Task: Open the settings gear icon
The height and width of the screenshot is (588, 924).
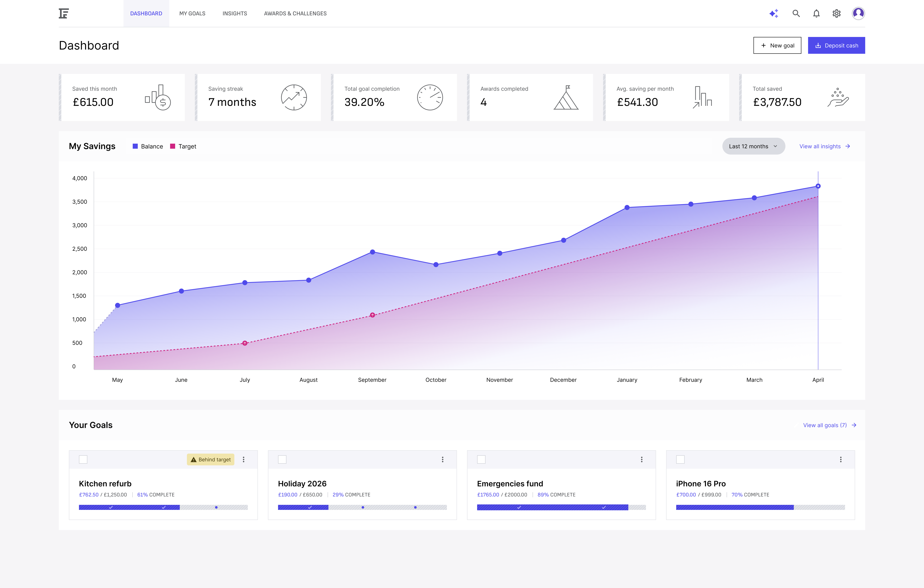Action: [x=836, y=13]
